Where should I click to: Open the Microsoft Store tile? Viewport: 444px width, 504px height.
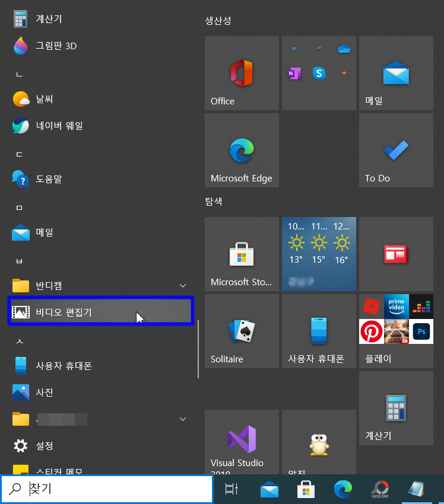(x=242, y=254)
